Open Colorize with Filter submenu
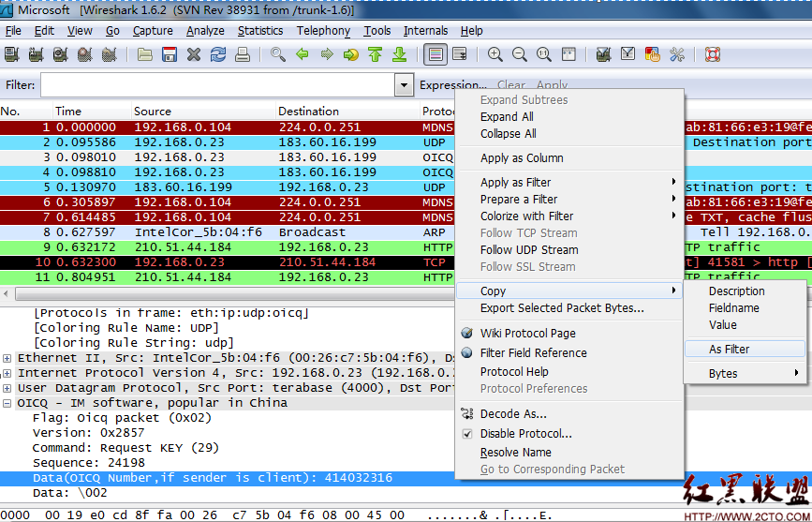Viewport: 812px width, 522px height. pyautogui.click(x=569, y=216)
